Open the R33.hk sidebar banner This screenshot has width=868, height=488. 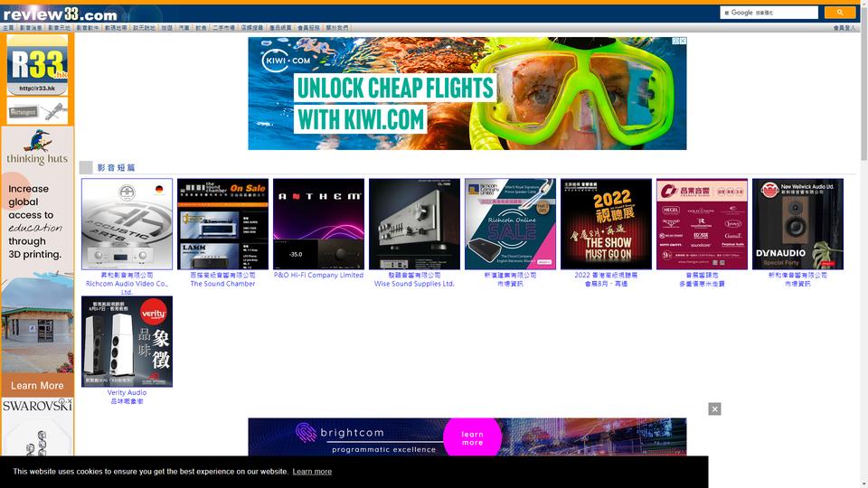[x=37, y=65]
